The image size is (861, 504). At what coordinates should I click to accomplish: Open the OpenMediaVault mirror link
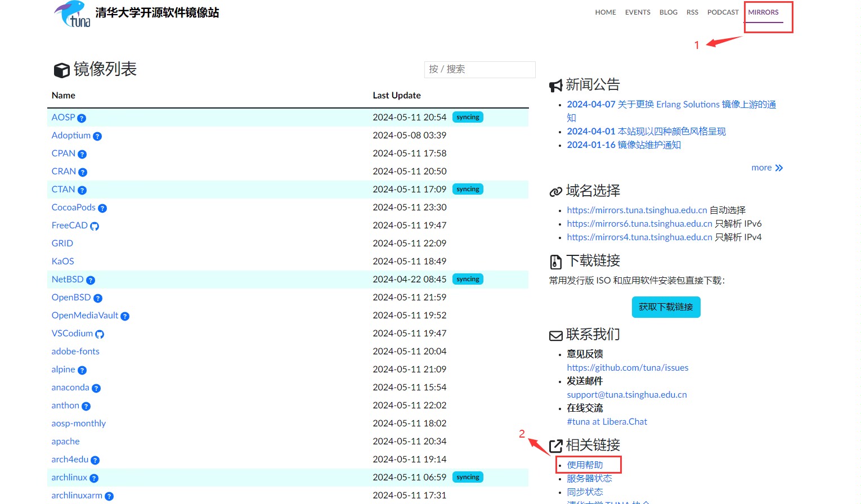coord(85,316)
